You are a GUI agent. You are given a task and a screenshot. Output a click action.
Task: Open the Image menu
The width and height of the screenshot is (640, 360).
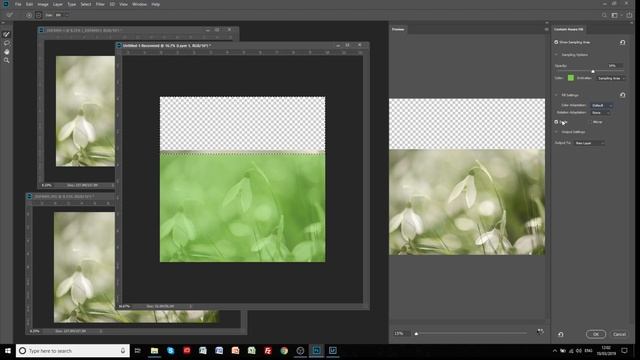[43, 4]
